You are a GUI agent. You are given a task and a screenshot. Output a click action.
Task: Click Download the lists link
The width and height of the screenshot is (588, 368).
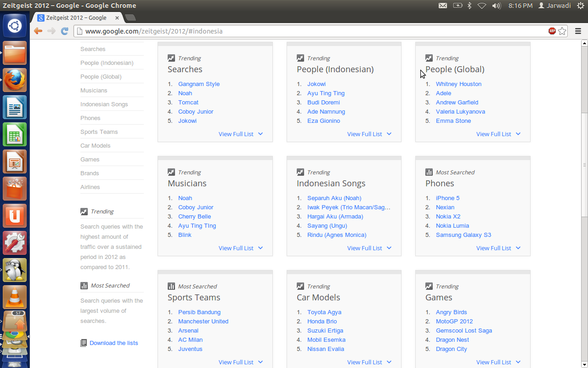point(113,343)
